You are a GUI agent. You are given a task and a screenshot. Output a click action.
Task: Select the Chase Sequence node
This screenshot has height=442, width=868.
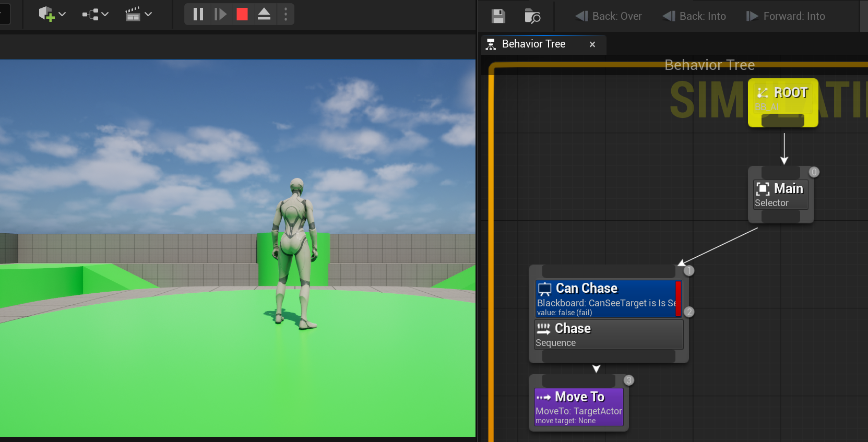click(609, 335)
